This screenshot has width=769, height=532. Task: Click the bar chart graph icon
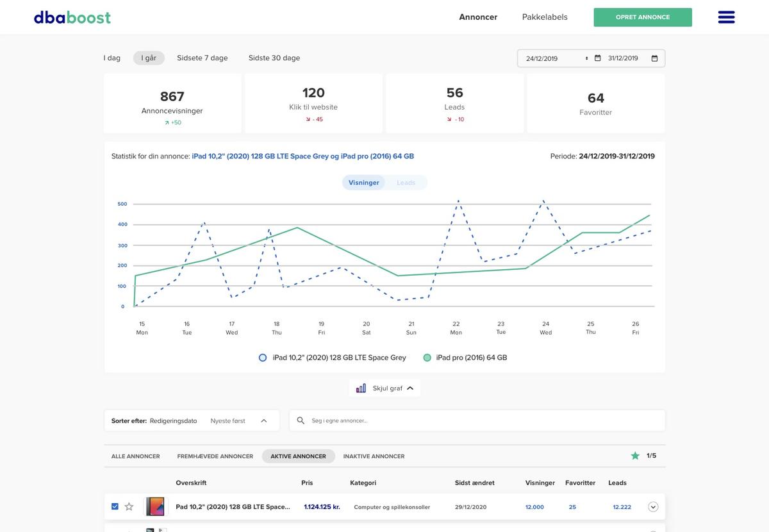(x=361, y=388)
